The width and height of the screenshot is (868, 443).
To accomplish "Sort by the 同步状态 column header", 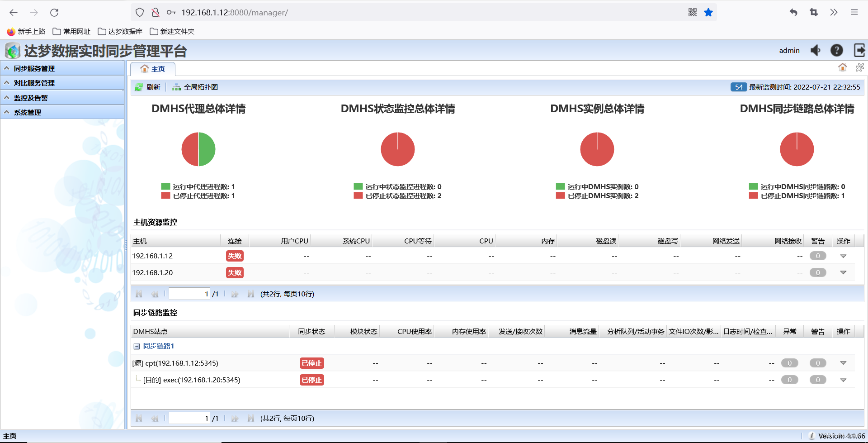I will click(x=312, y=332).
